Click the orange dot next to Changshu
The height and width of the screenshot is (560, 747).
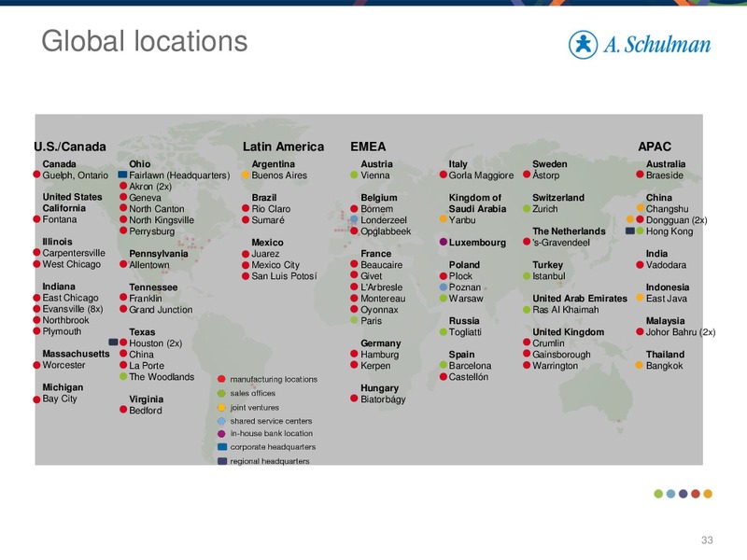(641, 208)
